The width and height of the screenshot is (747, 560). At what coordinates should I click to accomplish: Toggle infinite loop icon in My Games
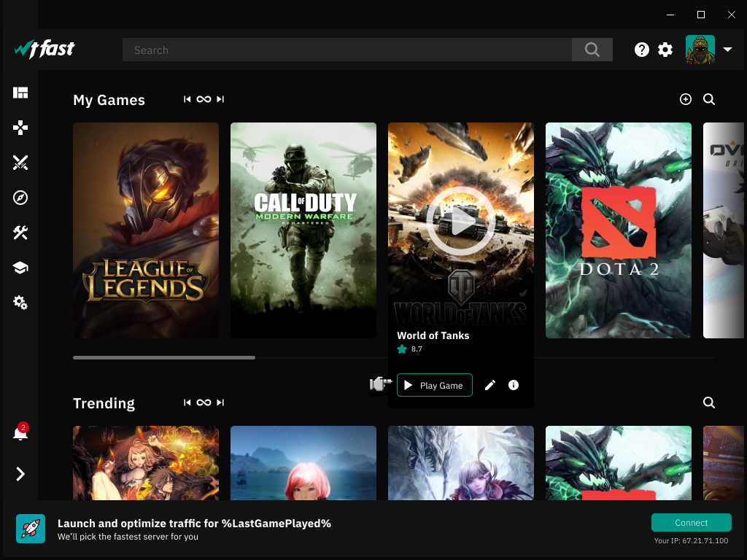click(x=204, y=99)
